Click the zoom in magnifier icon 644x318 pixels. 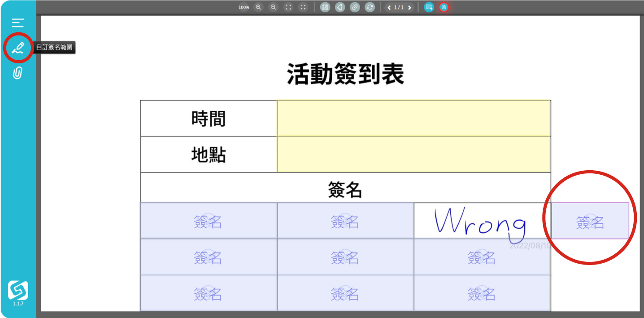point(258,7)
